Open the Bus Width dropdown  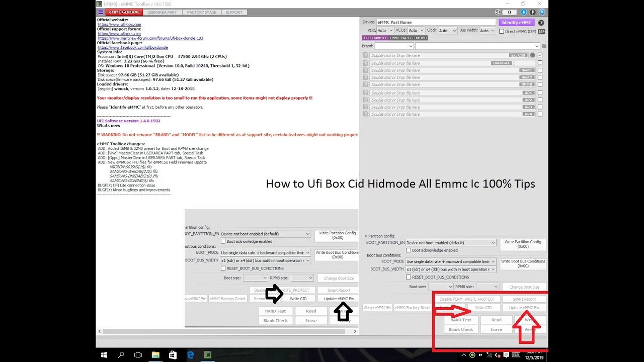coord(488,31)
